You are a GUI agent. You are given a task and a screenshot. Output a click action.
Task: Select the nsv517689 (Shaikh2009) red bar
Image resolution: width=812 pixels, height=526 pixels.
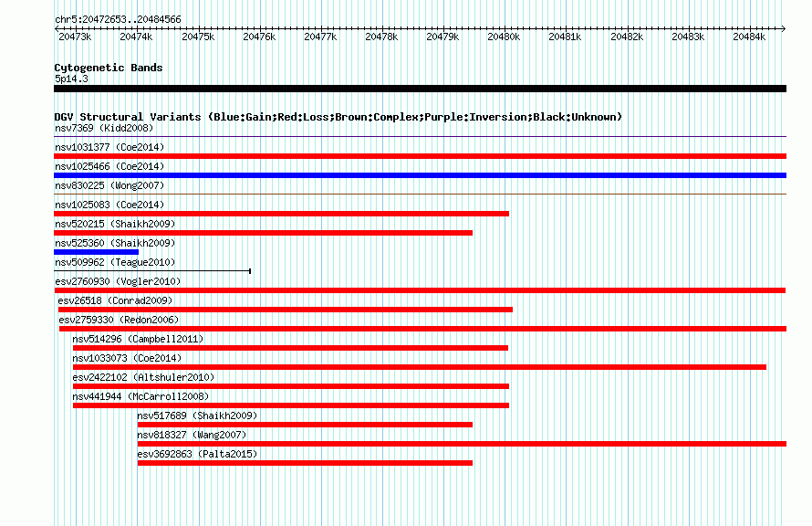[x=305, y=425]
